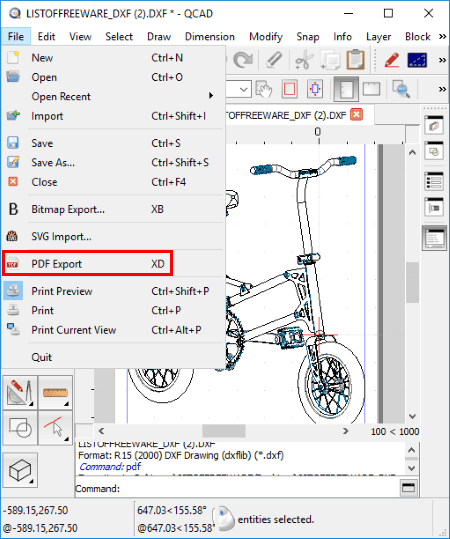The image size is (450, 539).
Task: Click the horizontal scrollbar thumb of drawing
Action: point(223,431)
